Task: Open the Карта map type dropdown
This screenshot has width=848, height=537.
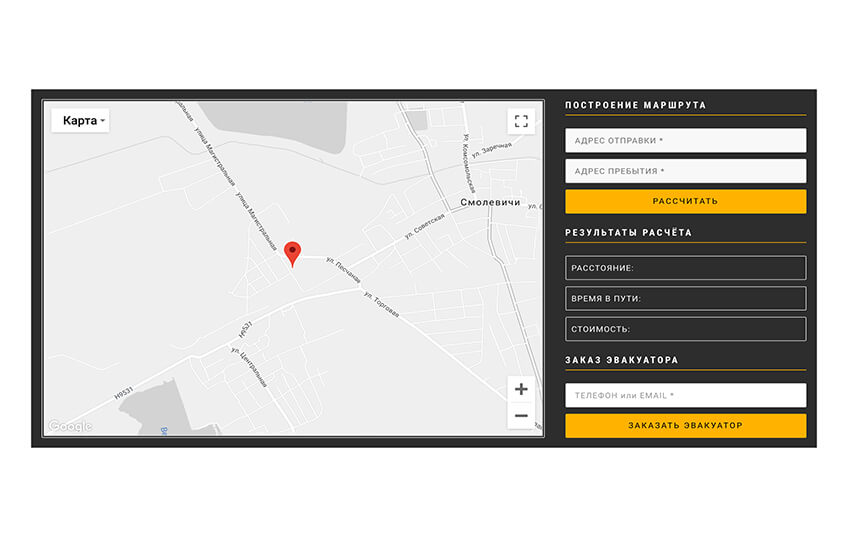Action: [x=80, y=121]
